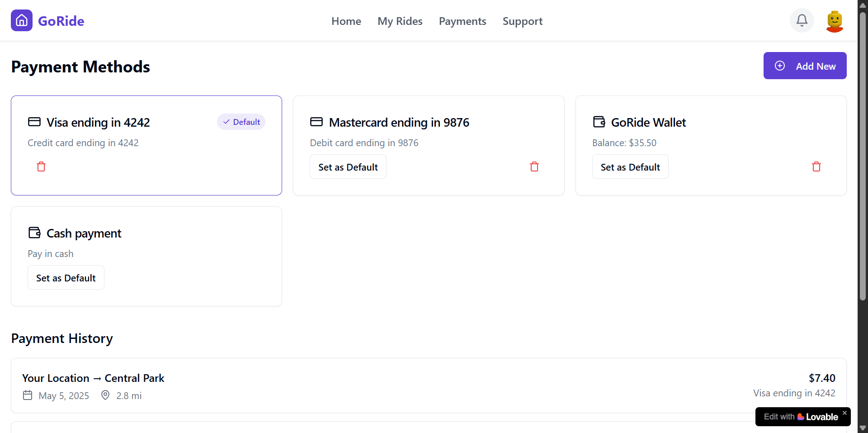The image size is (868, 433).
Task: Click the wallet icon beside GoRide Wallet
Action: point(599,122)
